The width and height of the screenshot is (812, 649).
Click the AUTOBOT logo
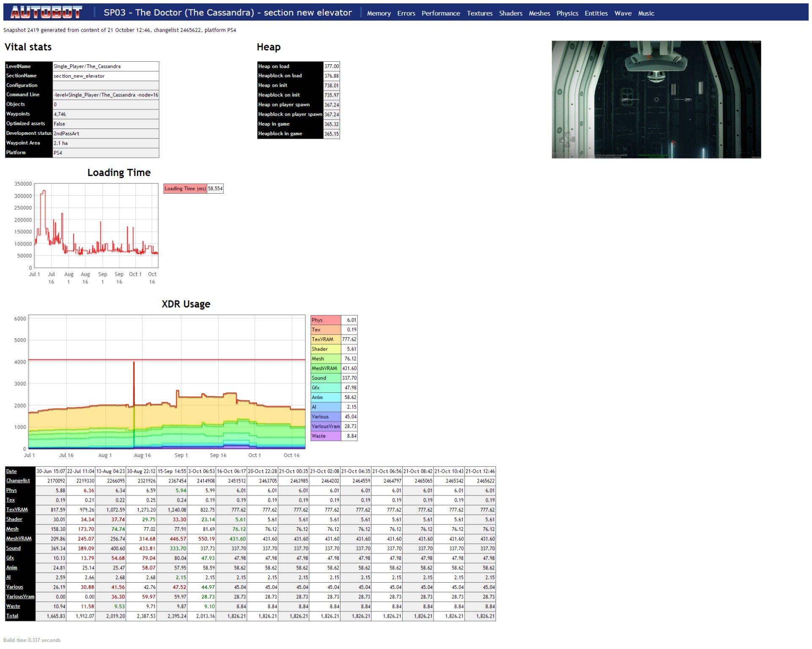click(46, 13)
